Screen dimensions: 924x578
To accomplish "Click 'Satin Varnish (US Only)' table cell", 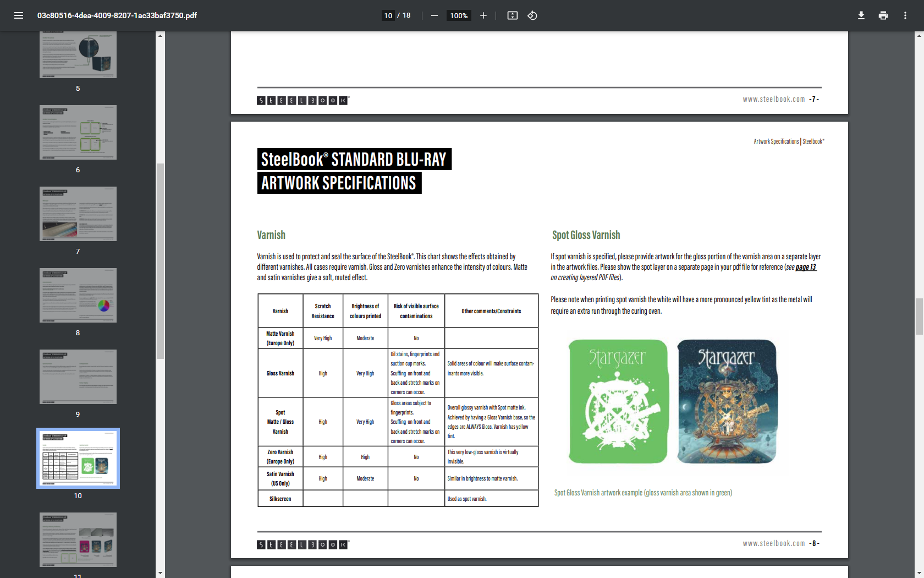I will click(280, 478).
